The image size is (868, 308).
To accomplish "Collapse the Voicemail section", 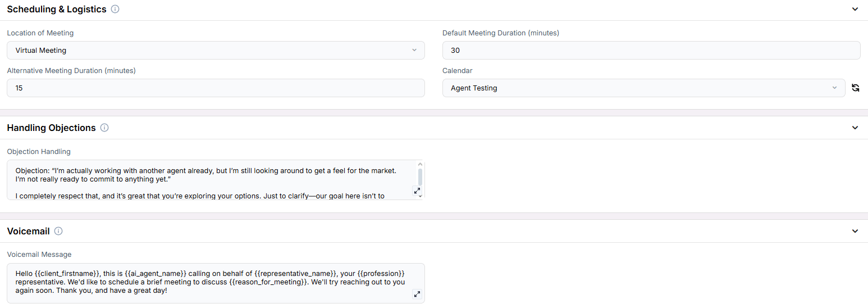I will click(x=855, y=231).
